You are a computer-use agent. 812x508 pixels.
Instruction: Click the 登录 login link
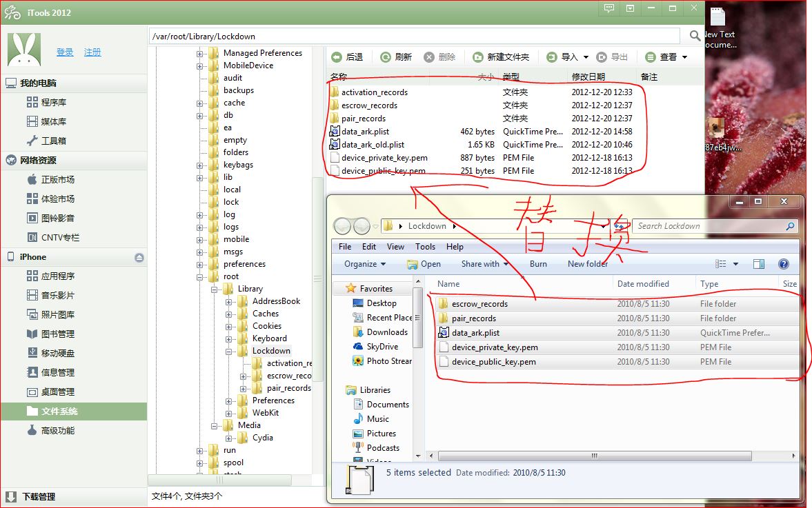point(65,52)
